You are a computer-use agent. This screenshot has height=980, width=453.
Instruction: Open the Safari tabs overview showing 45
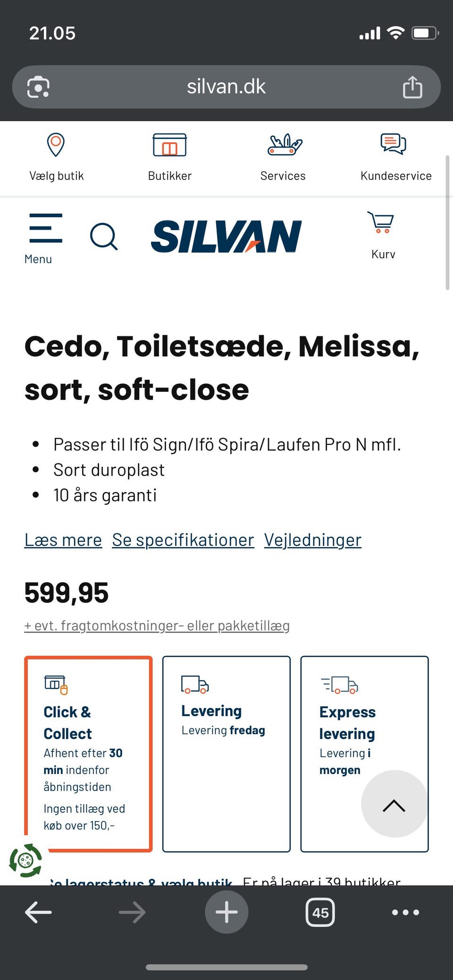click(320, 912)
